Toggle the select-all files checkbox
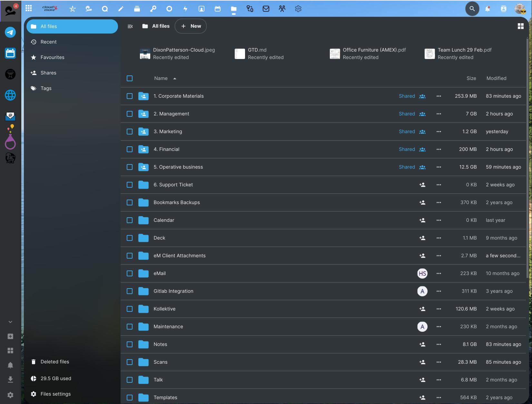The width and height of the screenshot is (532, 404). (130, 78)
